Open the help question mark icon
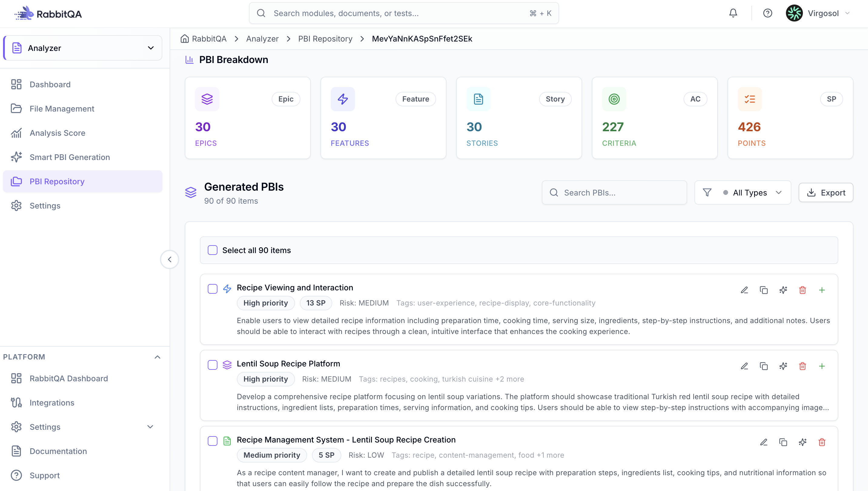 click(767, 13)
